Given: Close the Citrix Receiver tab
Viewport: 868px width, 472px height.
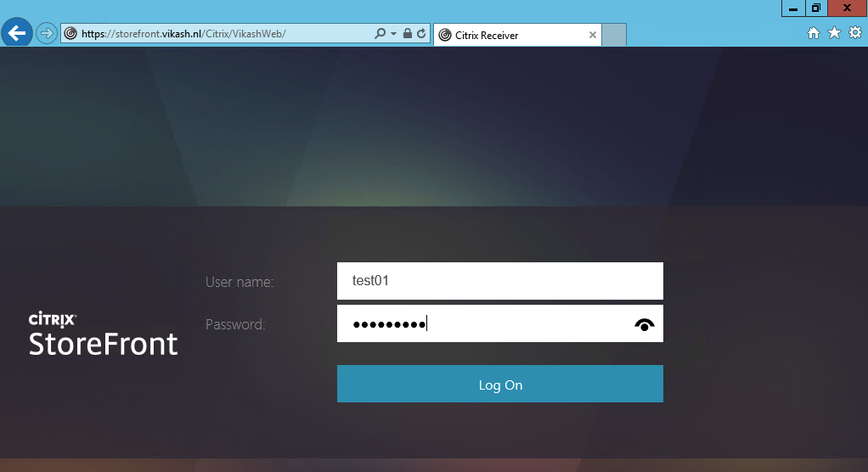Looking at the screenshot, I should click(x=592, y=35).
